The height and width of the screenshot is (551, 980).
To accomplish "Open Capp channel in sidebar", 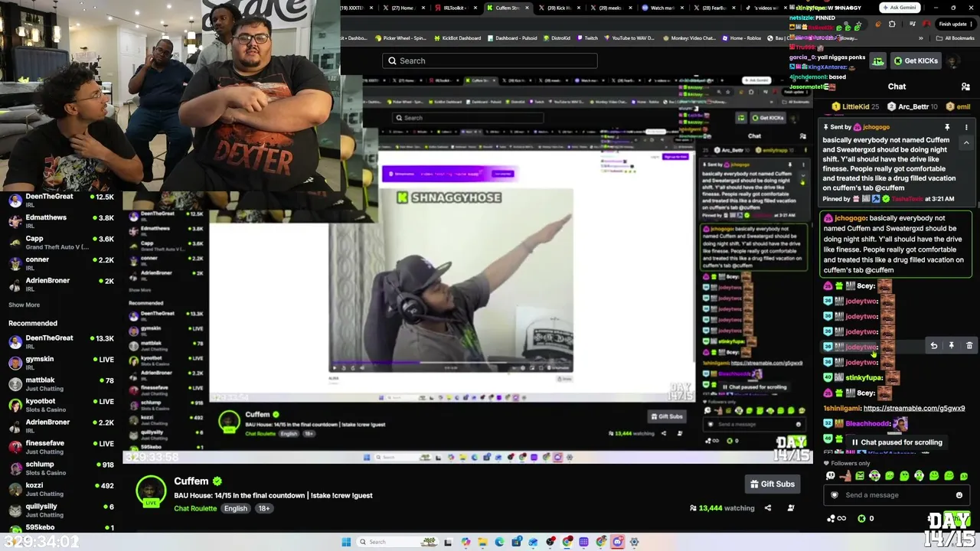I will [61, 243].
